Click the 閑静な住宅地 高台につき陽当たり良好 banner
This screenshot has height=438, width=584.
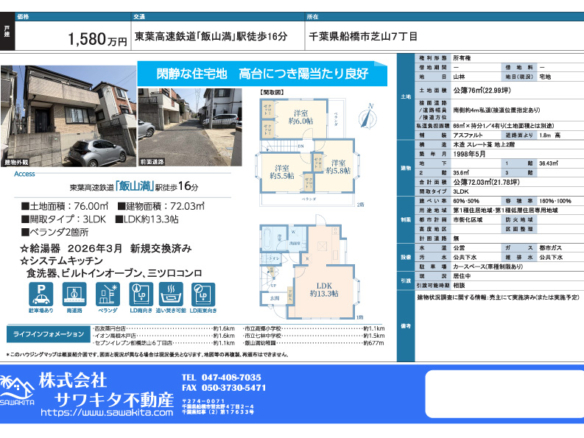[x=262, y=73]
